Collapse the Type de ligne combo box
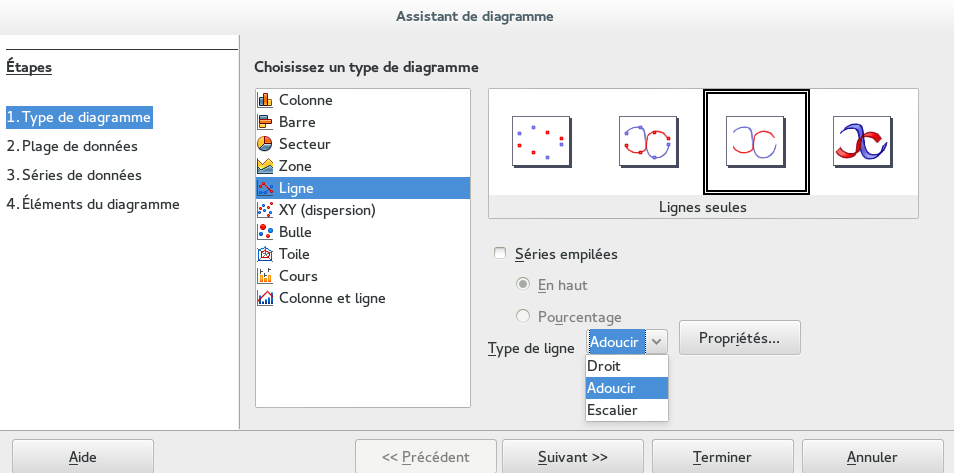Screen dimensions: 954x473 657,342
